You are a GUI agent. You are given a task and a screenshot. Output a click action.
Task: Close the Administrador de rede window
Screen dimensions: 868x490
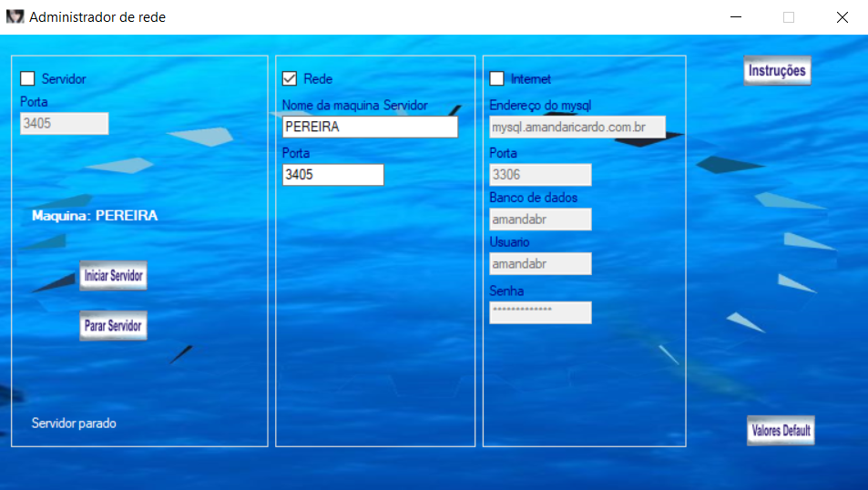point(842,17)
